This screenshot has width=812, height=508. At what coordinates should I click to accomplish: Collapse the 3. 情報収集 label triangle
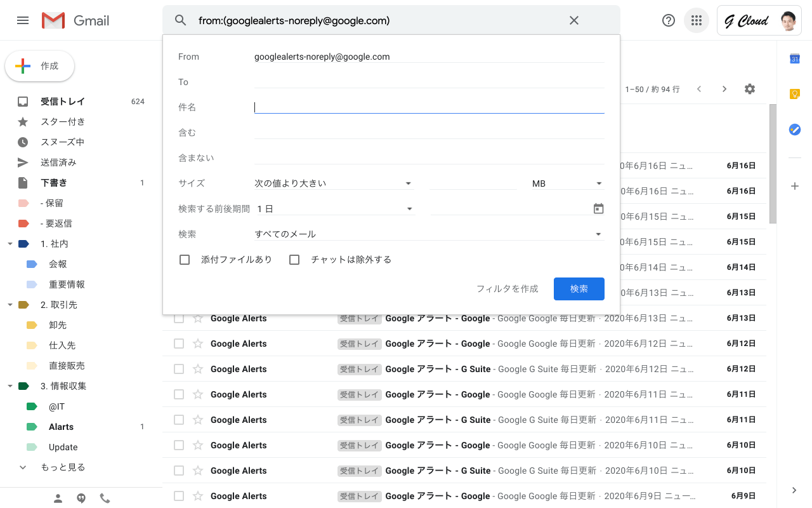tap(10, 386)
